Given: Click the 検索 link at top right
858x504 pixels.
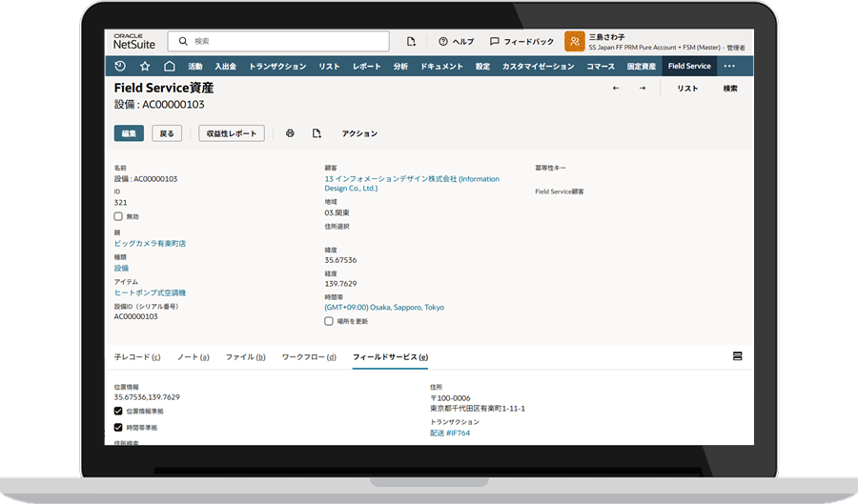Looking at the screenshot, I should (x=730, y=88).
